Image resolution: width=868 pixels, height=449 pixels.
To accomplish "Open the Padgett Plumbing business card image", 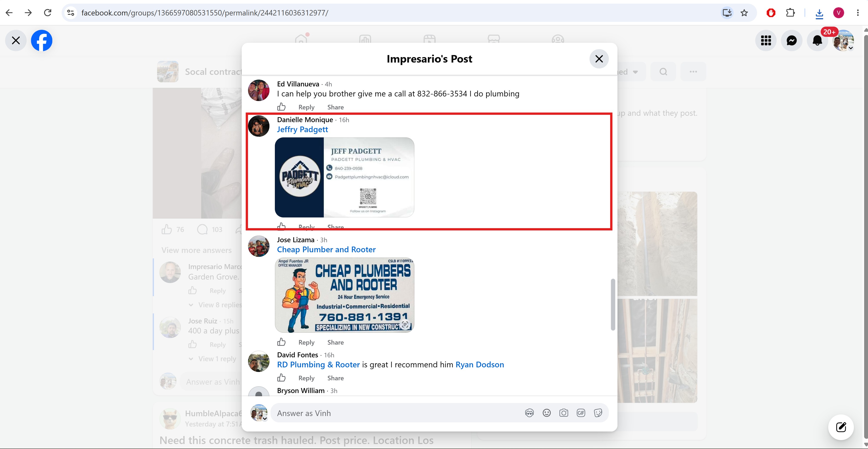I will click(344, 177).
